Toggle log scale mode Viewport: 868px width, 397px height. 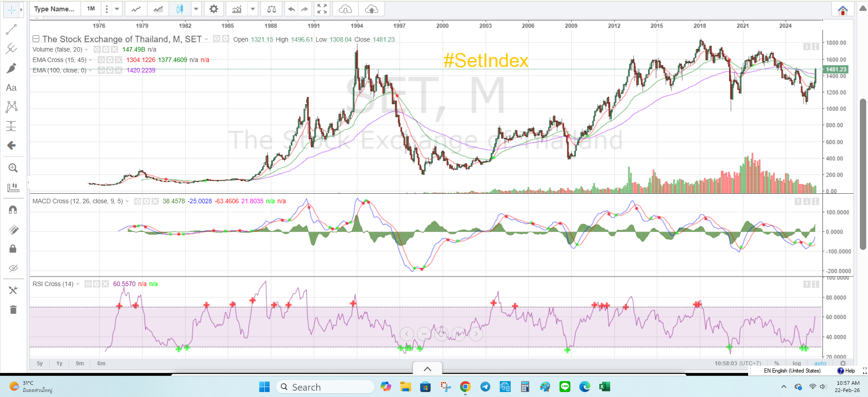[797, 364]
